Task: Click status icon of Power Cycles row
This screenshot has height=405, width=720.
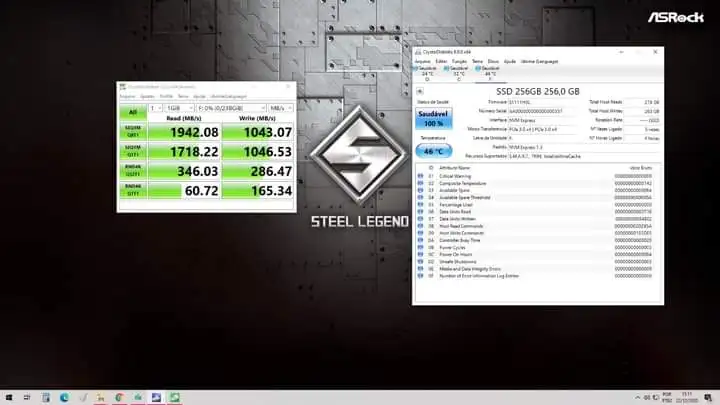Action: [x=420, y=248]
